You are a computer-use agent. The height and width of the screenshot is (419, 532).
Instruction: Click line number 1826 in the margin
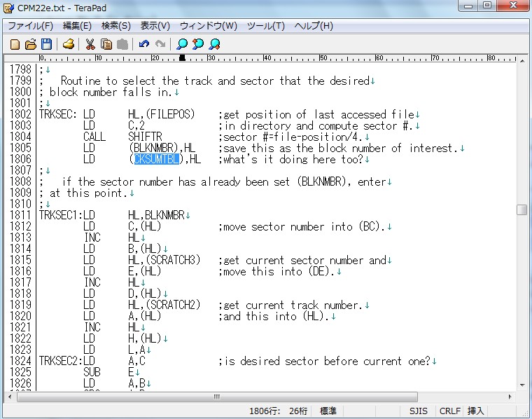pyautogui.click(x=20, y=383)
